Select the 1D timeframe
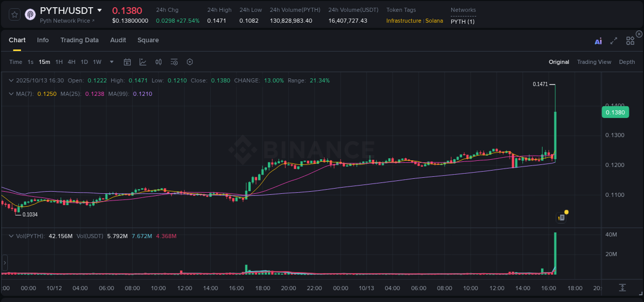 (84, 62)
